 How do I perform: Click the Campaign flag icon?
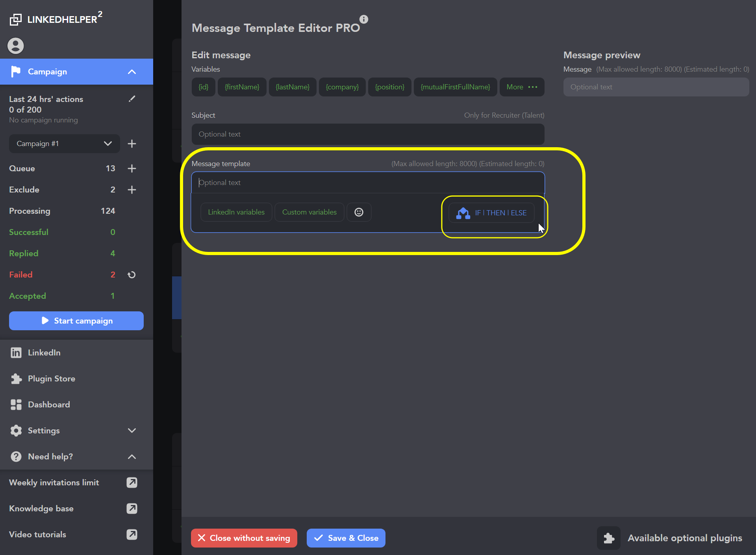pyautogui.click(x=16, y=72)
